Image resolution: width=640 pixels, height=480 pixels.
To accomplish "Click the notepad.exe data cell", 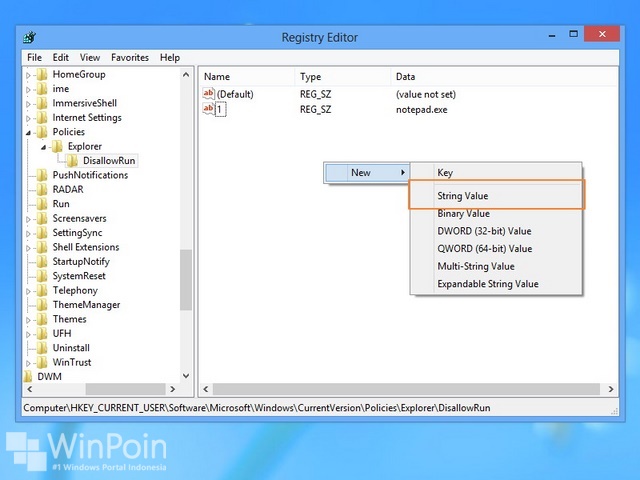I will [422, 110].
